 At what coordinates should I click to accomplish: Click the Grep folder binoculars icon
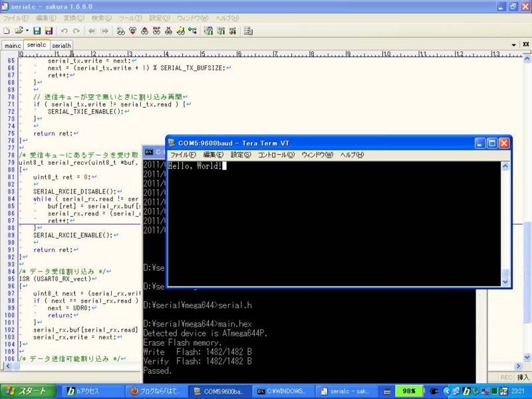(180, 31)
